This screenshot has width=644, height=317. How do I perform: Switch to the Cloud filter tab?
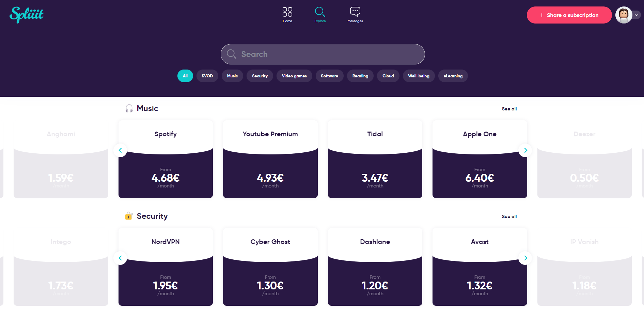click(388, 76)
